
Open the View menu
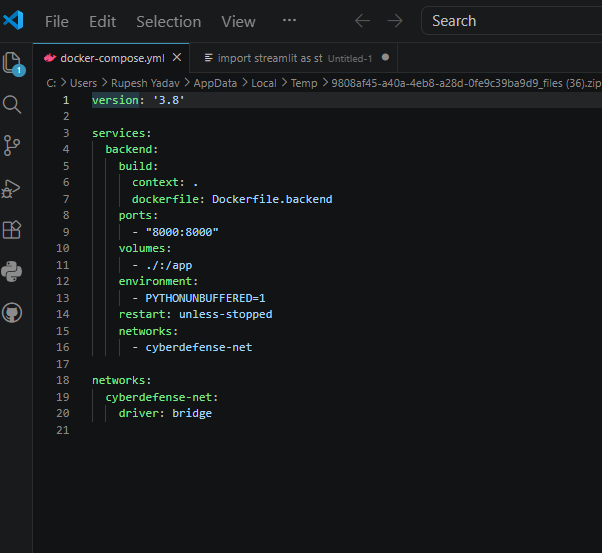238,22
